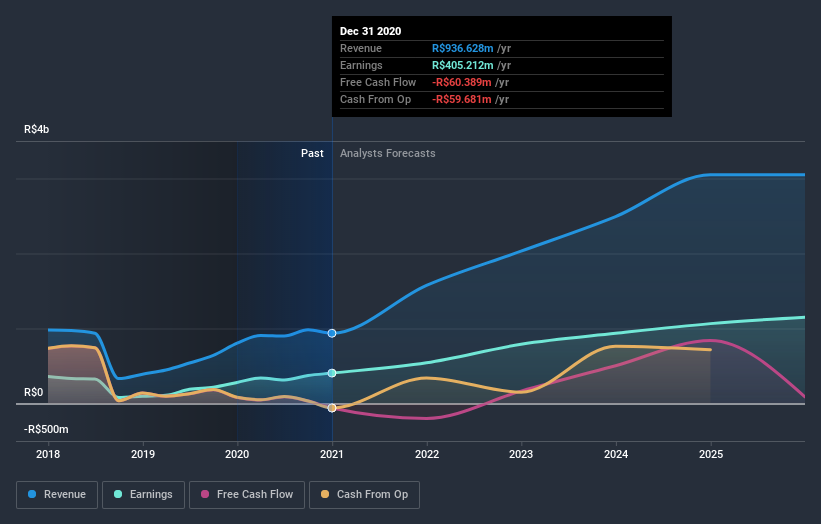The width and height of the screenshot is (821, 524).
Task: Toggle the Free Cash Flow legend button
Action: coord(247,495)
